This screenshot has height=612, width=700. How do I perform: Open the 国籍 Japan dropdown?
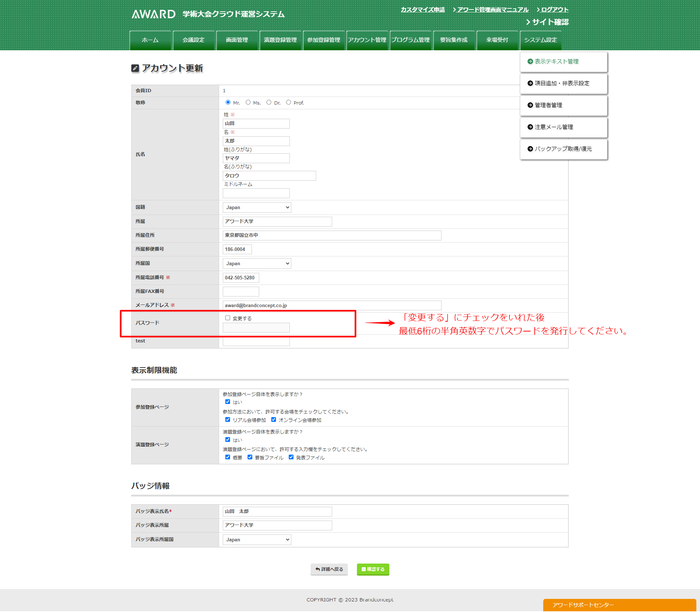point(257,208)
